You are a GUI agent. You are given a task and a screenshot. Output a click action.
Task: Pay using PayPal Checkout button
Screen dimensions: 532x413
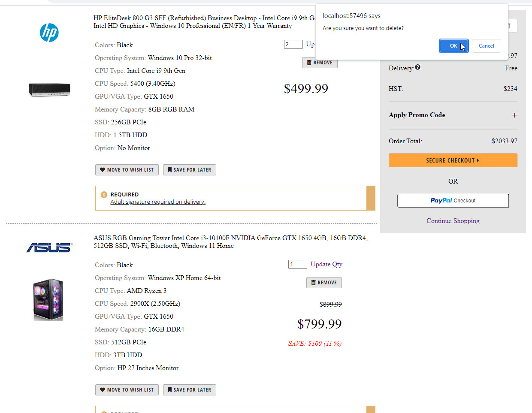click(453, 201)
